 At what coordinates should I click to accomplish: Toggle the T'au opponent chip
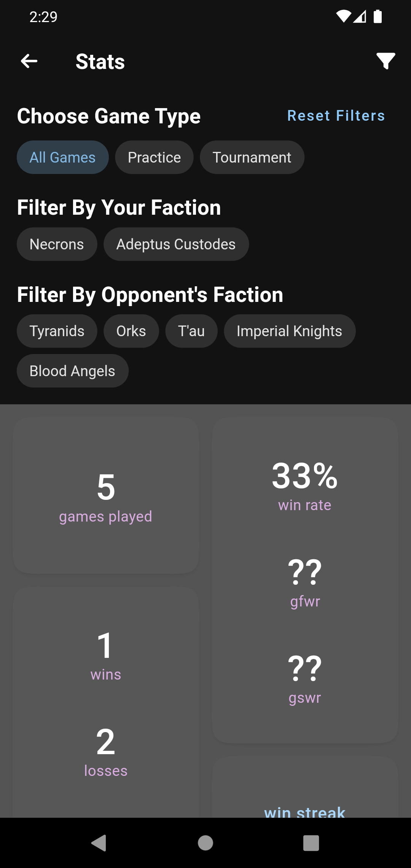tap(191, 331)
